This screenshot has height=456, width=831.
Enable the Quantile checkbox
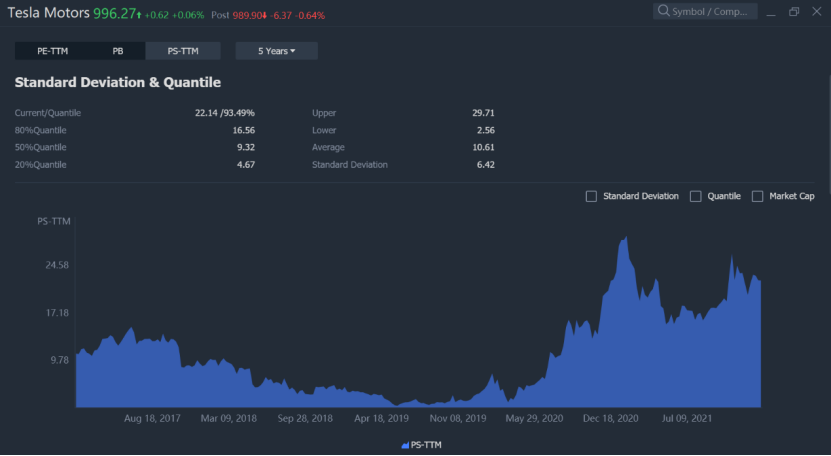[696, 196]
